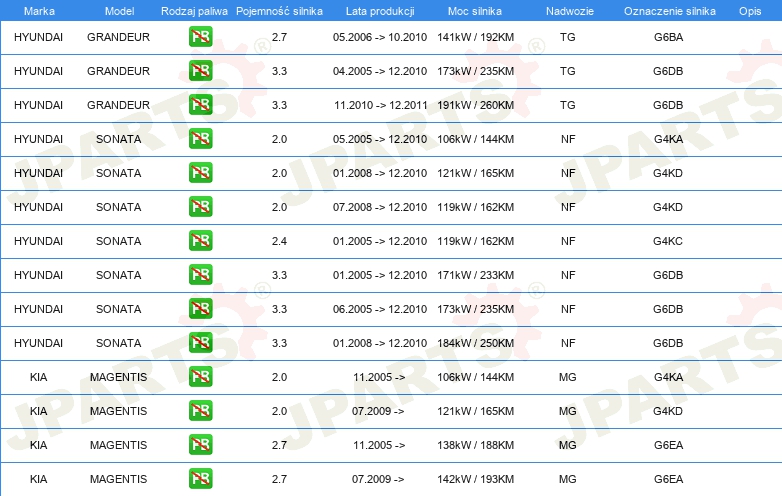The width and height of the screenshot is (782, 496).
Task: Click the Marka column header
Action: (x=39, y=11)
